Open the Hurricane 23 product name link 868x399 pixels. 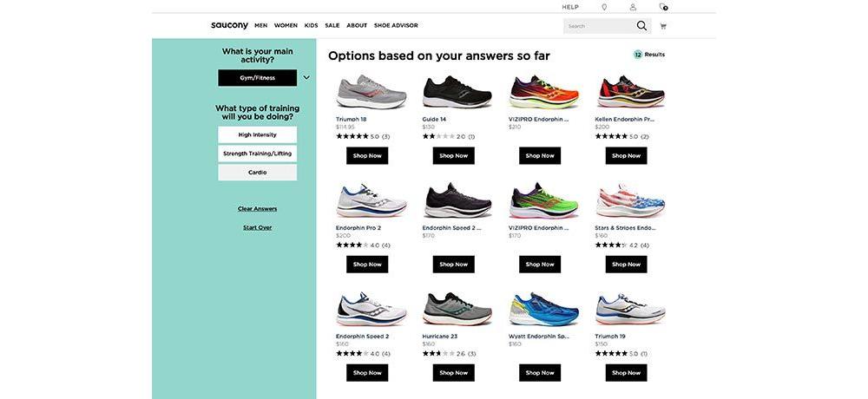click(439, 336)
